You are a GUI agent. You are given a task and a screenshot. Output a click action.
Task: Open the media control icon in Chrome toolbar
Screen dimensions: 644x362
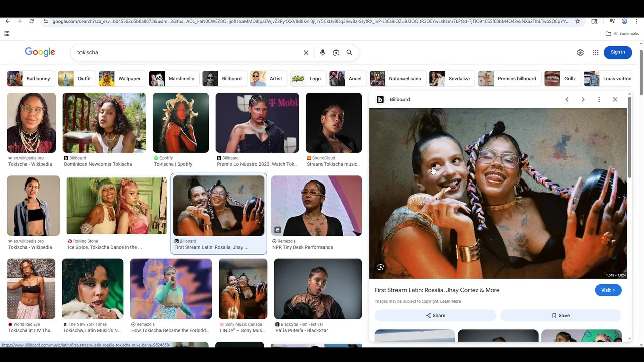pos(612,21)
